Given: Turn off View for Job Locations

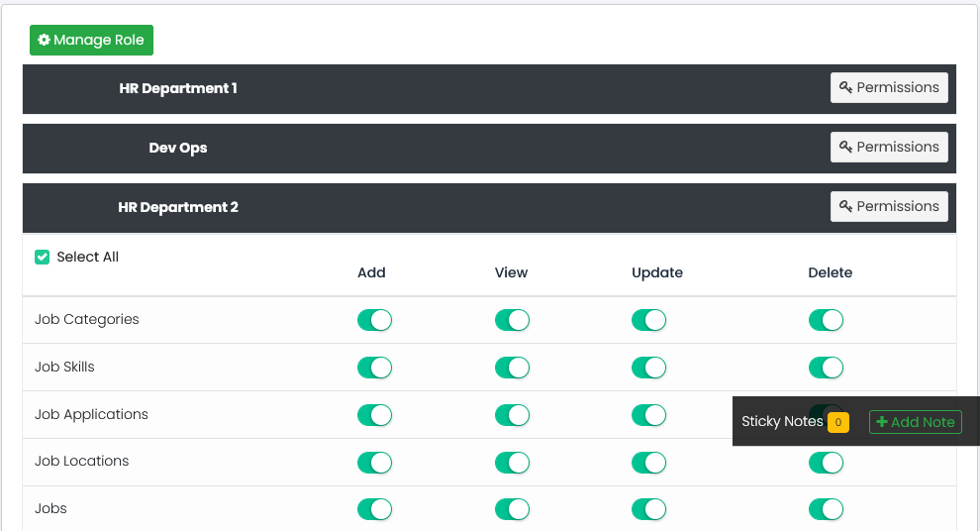Looking at the screenshot, I should pos(512,463).
